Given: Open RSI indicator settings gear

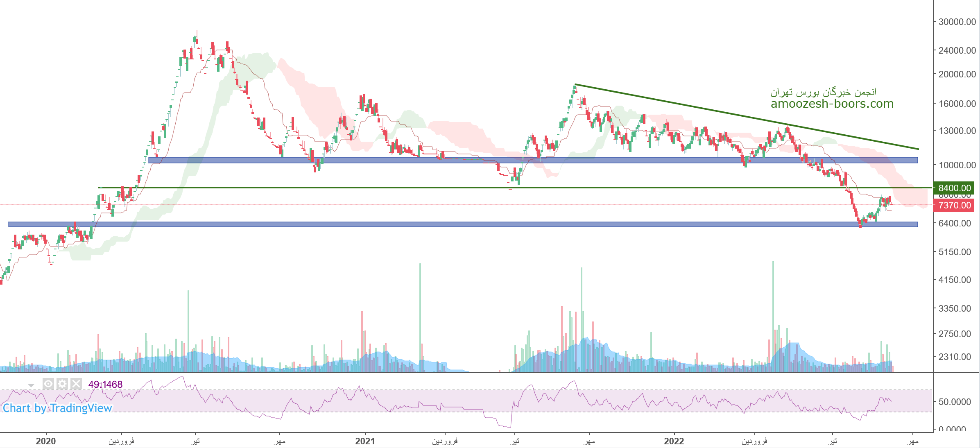Looking at the screenshot, I should [62, 384].
